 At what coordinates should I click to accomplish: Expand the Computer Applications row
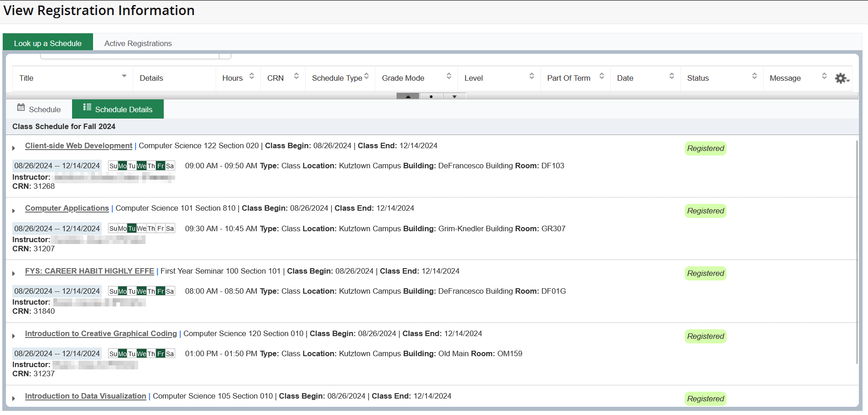click(x=14, y=211)
